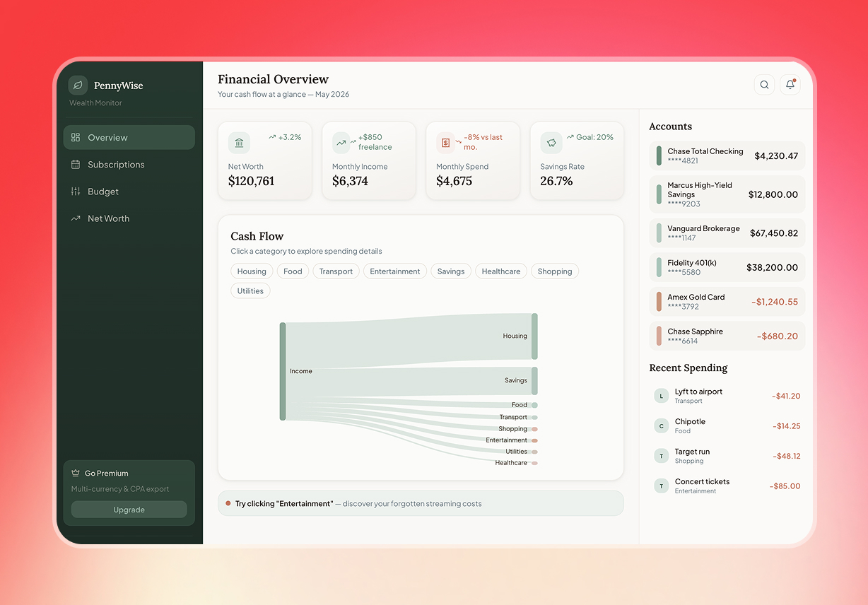Click the Net Worth trend icon in sidebar
The image size is (868, 605).
[x=76, y=218]
